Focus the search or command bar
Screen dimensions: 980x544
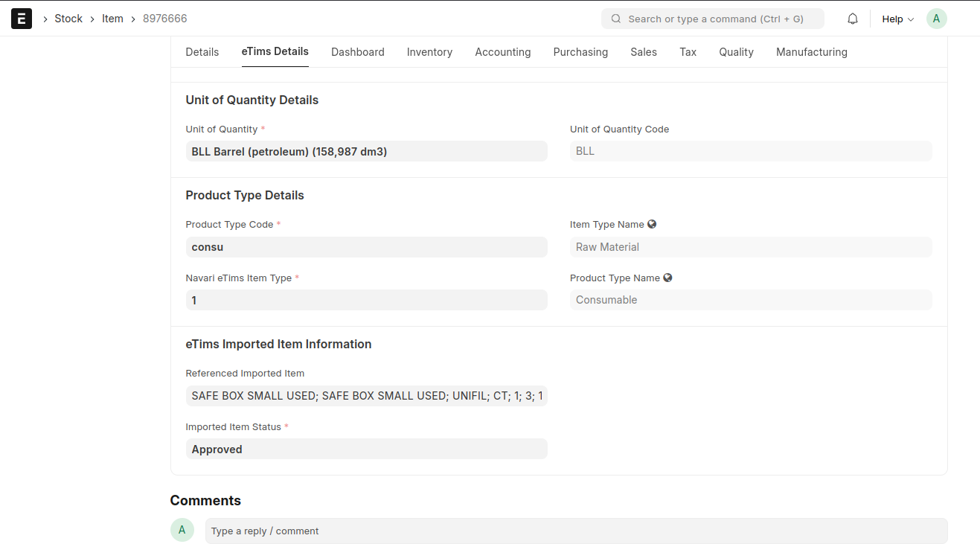coord(713,19)
